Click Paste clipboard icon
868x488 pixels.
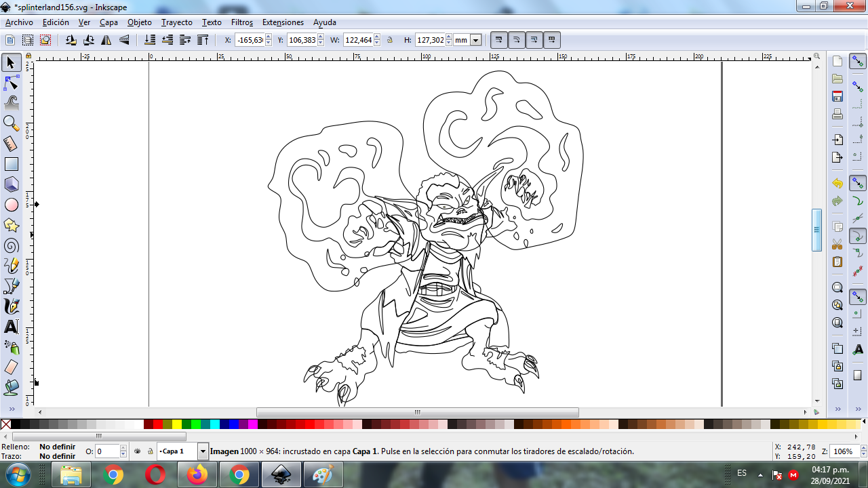[x=837, y=262]
